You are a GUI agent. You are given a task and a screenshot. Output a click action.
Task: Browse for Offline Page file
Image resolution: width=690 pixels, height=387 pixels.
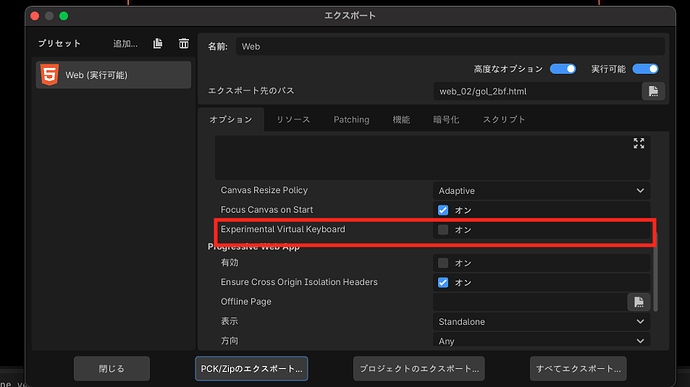coord(639,302)
